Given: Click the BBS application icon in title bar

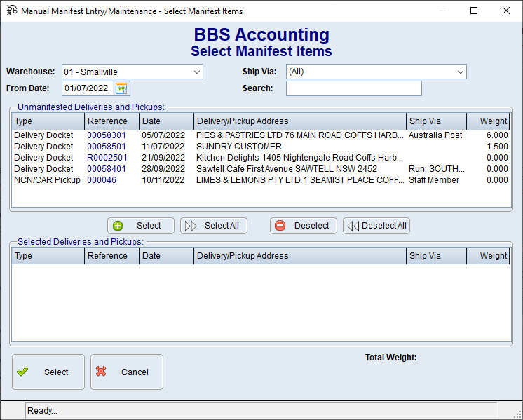Looking at the screenshot, I should [x=11, y=11].
